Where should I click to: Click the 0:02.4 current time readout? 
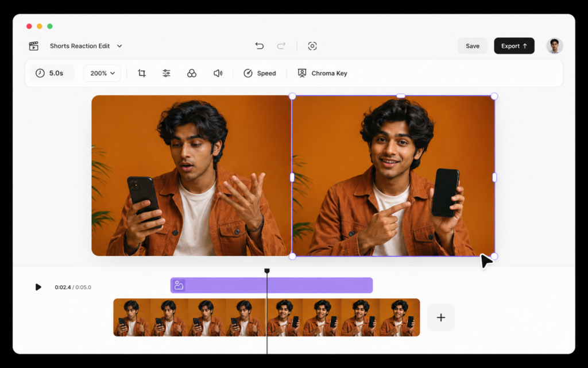tap(63, 287)
